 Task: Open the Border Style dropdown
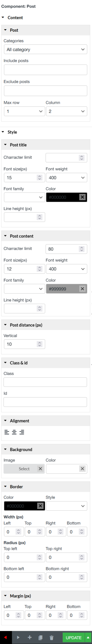tap(67, 506)
